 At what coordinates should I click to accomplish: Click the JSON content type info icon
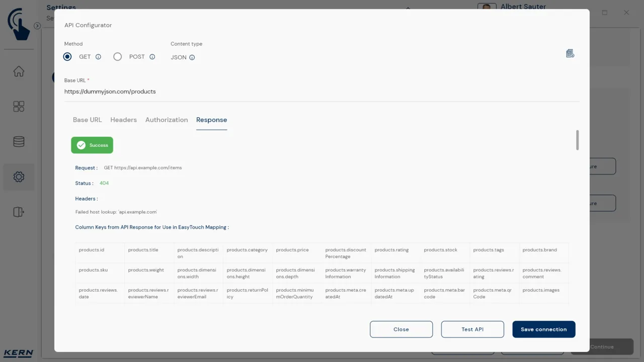point(192,57)
